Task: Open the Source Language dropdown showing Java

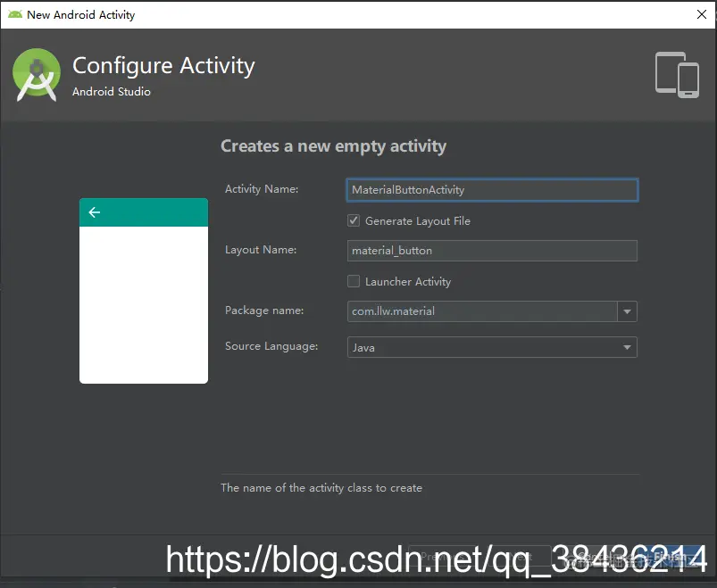Action: coord(492,347)
